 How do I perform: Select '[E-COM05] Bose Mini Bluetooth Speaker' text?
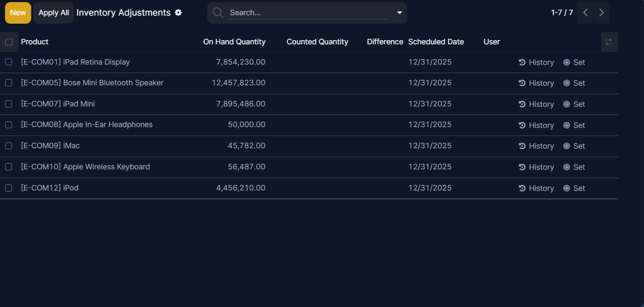(x=92, y=83)
